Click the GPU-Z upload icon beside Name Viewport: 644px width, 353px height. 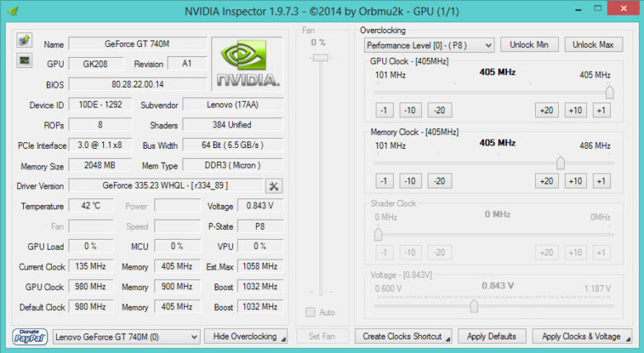(x=25, y=40)
